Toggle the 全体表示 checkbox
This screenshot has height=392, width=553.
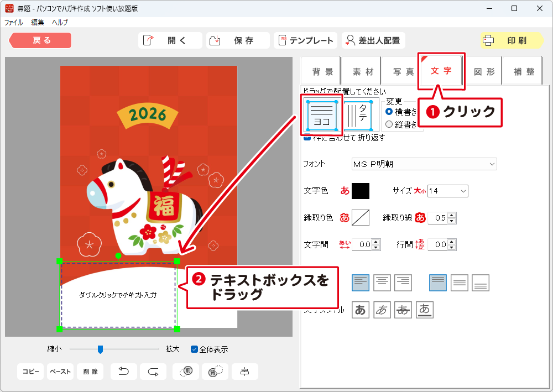[x=194, y=349]
